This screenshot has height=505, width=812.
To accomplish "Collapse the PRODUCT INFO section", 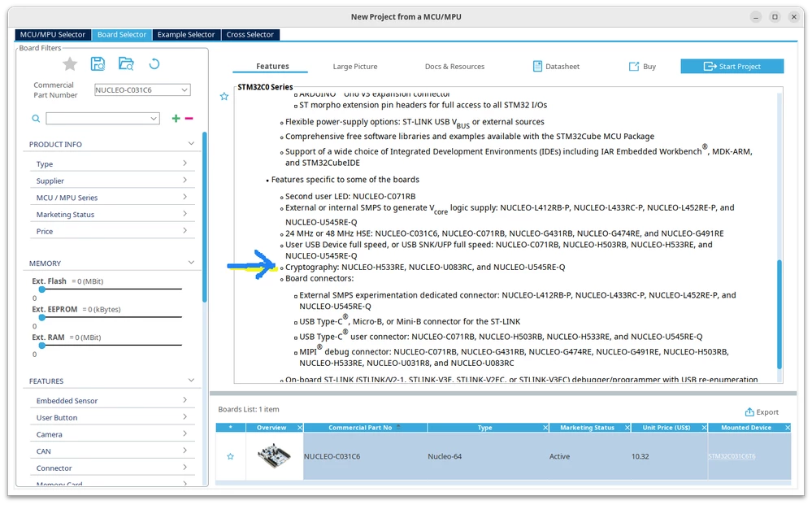I will coord(191,143).
